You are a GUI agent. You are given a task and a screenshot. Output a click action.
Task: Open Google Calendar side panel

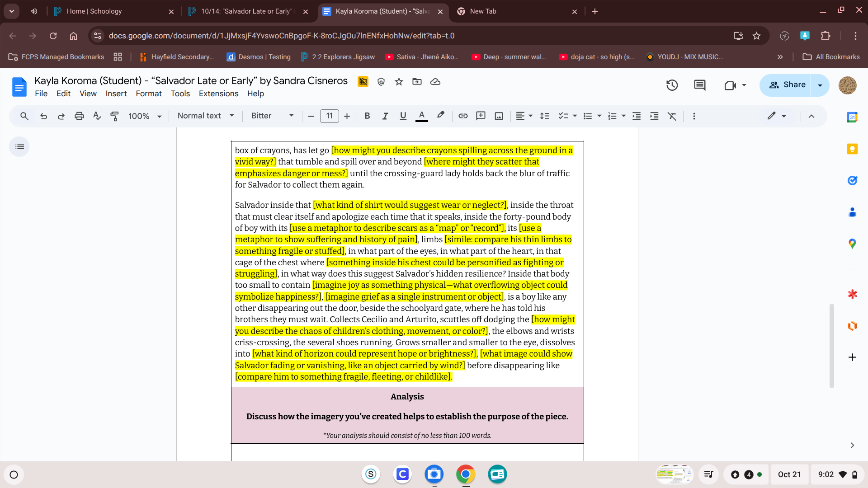pos(852,117)
